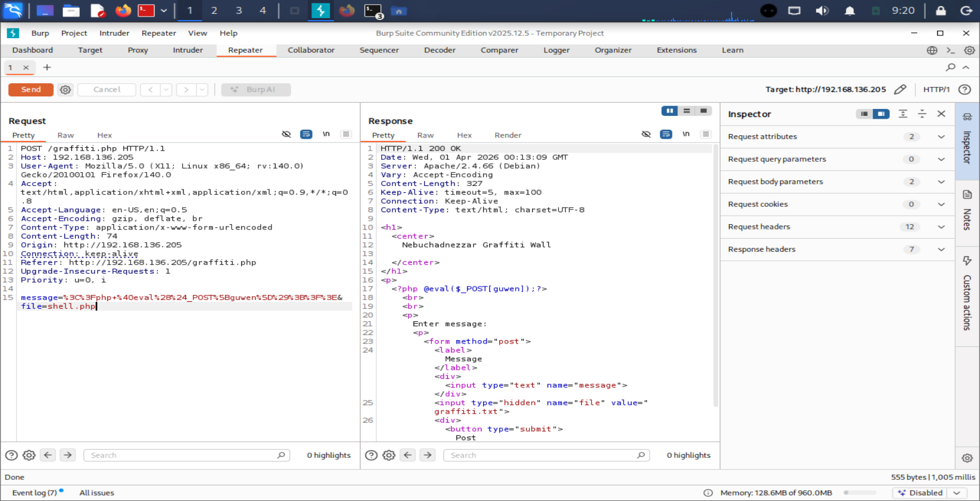Image resolution: width=980 pixels, height=501 pixels.
Task: Jump to next Response search match
Action: tap(428, 455)
